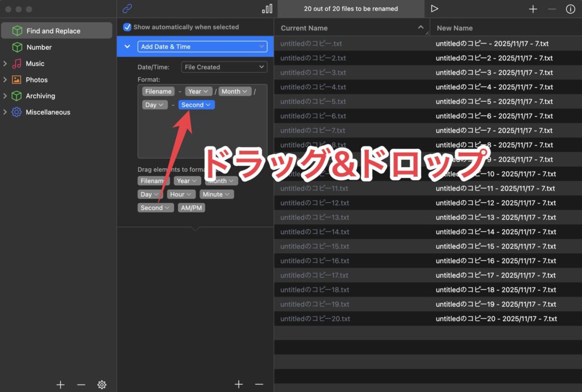Screen dimensions: 582x392
Task: Toggle Show automatically when selected checkbox
Action: coord(127,27)
